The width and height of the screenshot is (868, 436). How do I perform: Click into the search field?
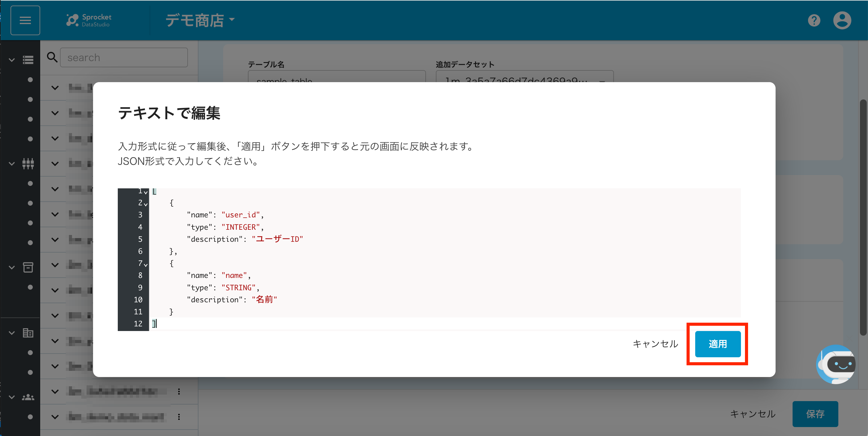(x=124, y=57)
